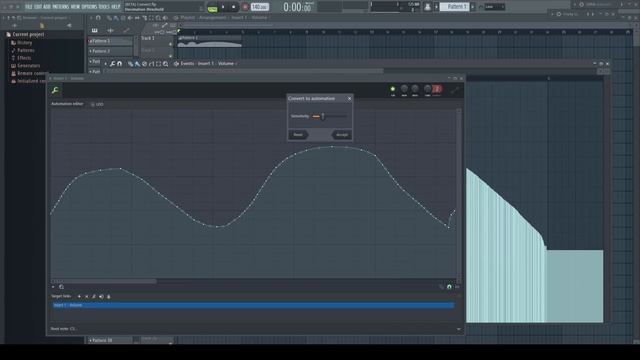Click the lock icon in target links
640x360 pixels.
[x=109, y=296]
